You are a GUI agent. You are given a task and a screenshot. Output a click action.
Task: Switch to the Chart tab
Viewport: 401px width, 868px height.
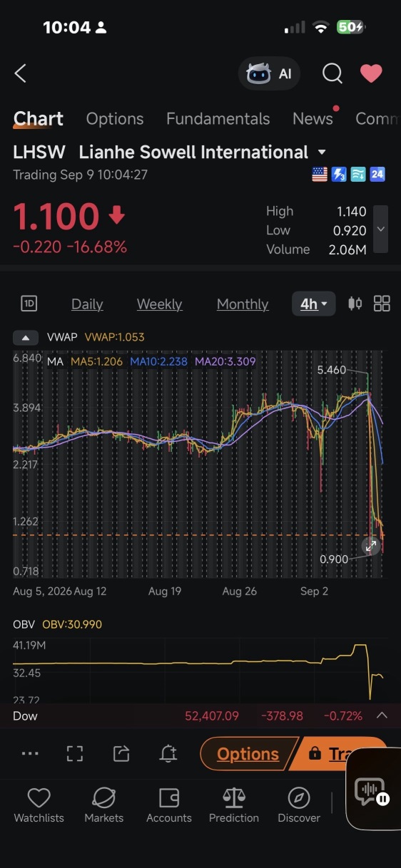[x=39, y=118]
